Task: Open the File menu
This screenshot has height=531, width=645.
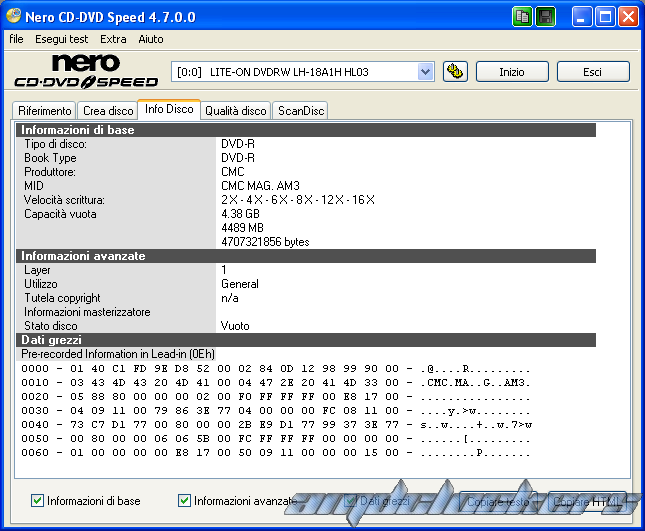Action: [16, 39]
